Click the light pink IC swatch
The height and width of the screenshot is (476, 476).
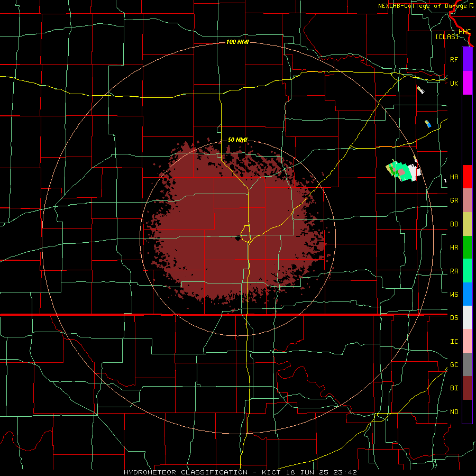(x=467, y=341)
